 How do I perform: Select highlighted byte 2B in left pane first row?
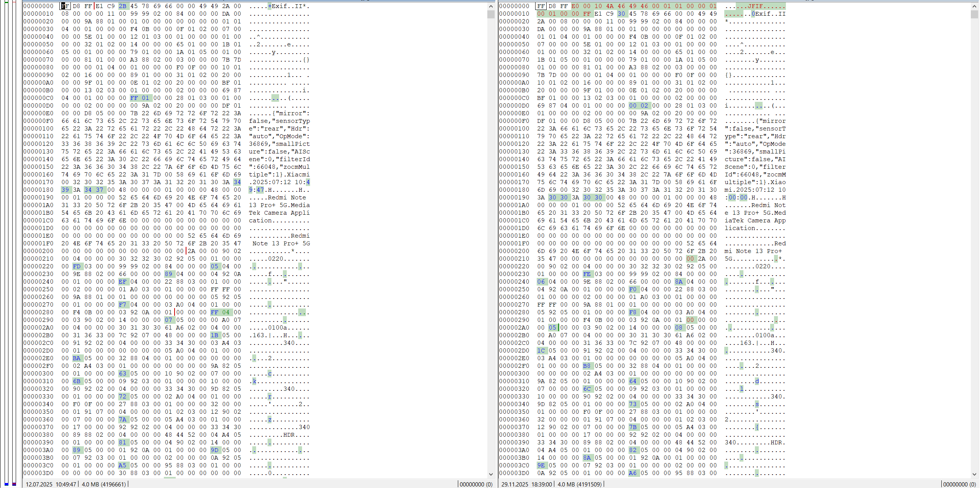coord(122,6)
